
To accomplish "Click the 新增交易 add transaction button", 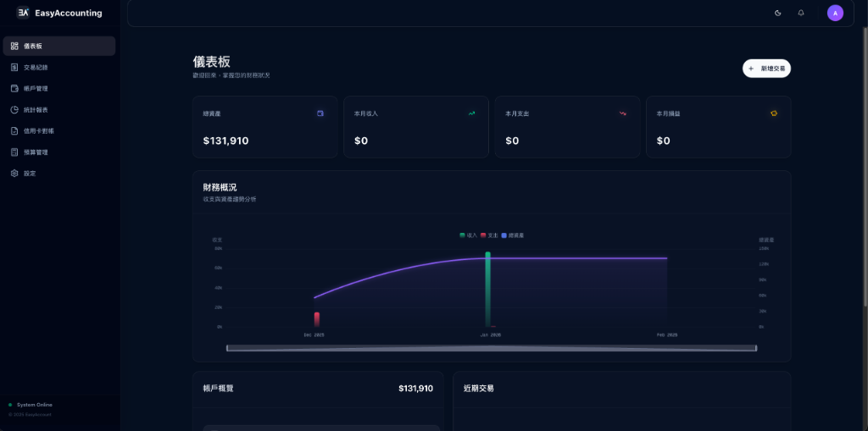I will click(766, 69).
